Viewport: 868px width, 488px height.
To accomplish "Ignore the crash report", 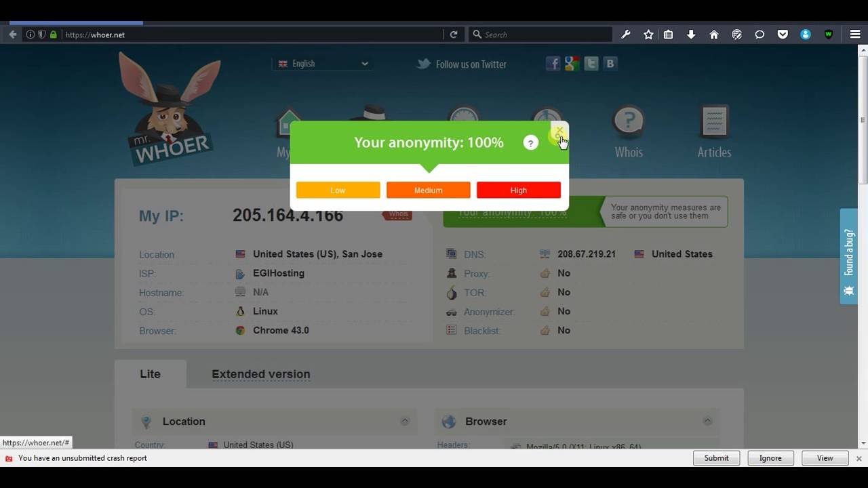I will pos(771,458).
